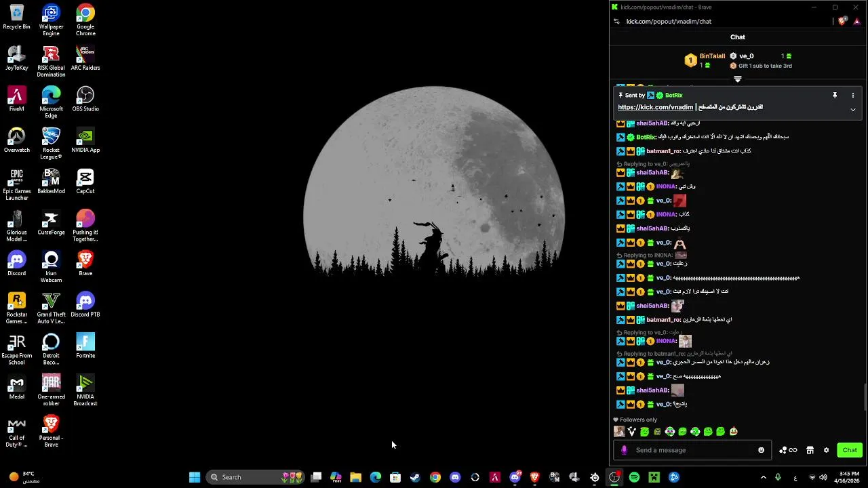868x488 pixels.
Task: Open Windows Start button
Action: [x=195, y=477]
